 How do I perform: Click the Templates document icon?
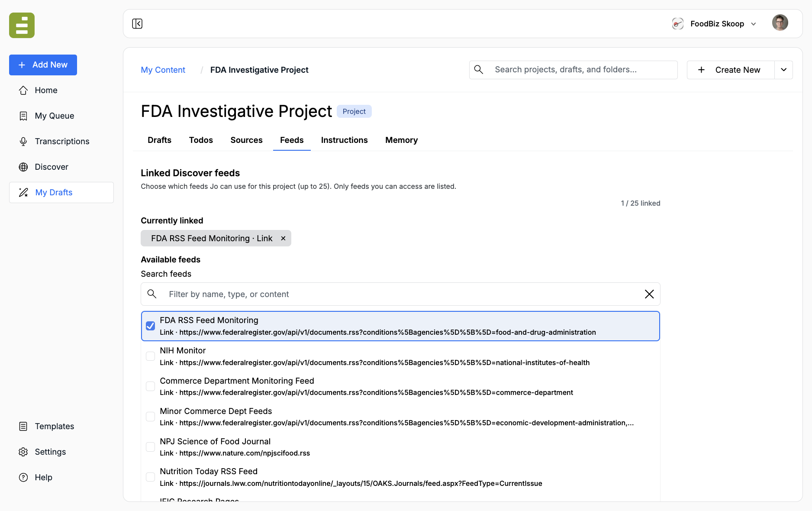[x=23, y=426]
